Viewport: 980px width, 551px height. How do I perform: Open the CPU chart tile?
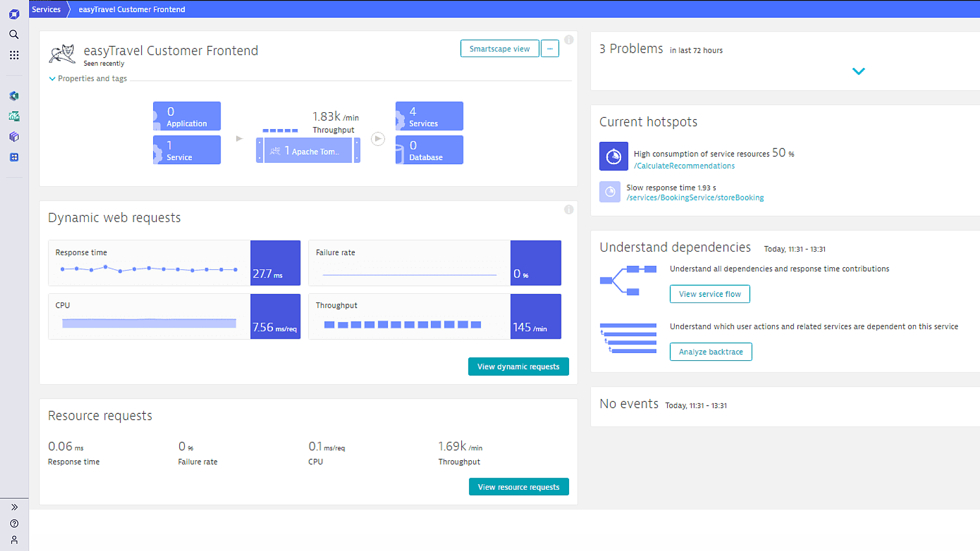pos(174,316)
